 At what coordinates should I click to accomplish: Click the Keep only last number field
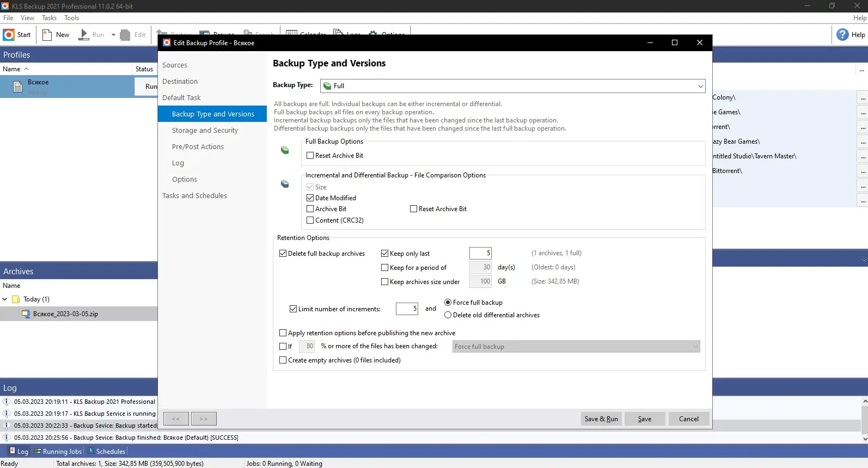[x=480, y=254]
